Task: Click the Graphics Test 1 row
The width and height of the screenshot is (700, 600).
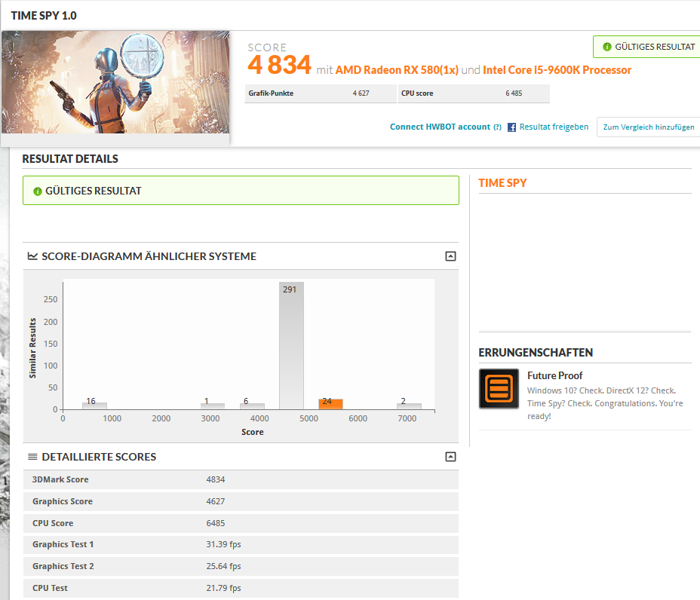Action: coord(241,545)
